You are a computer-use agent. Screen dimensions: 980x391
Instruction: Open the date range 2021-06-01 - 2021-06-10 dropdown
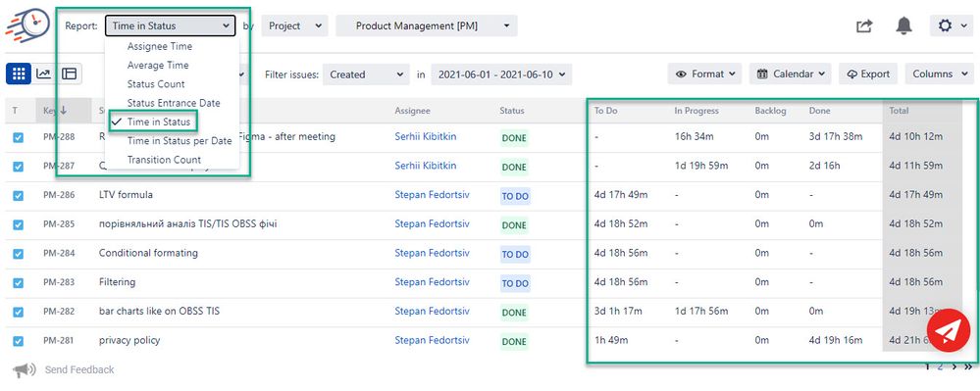coord(501,74)
